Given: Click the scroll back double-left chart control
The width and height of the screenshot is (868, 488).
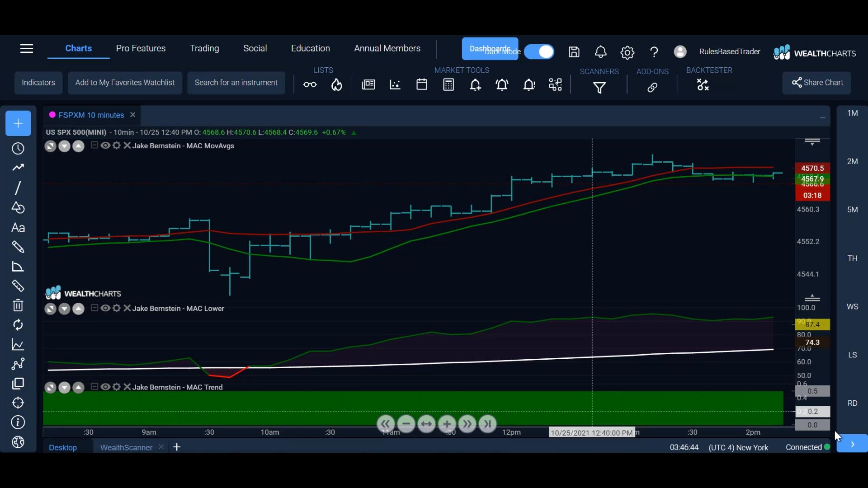Looking at the screenshot, I should click(386, 424).
